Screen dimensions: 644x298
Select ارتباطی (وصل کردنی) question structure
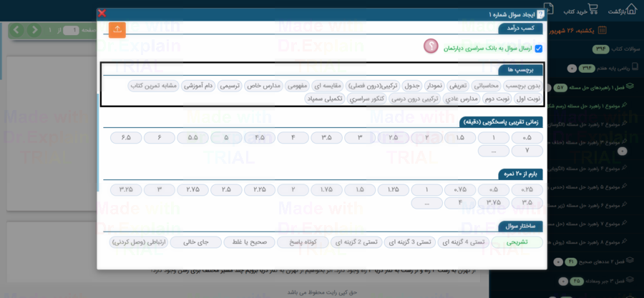(x=139, y=242)
